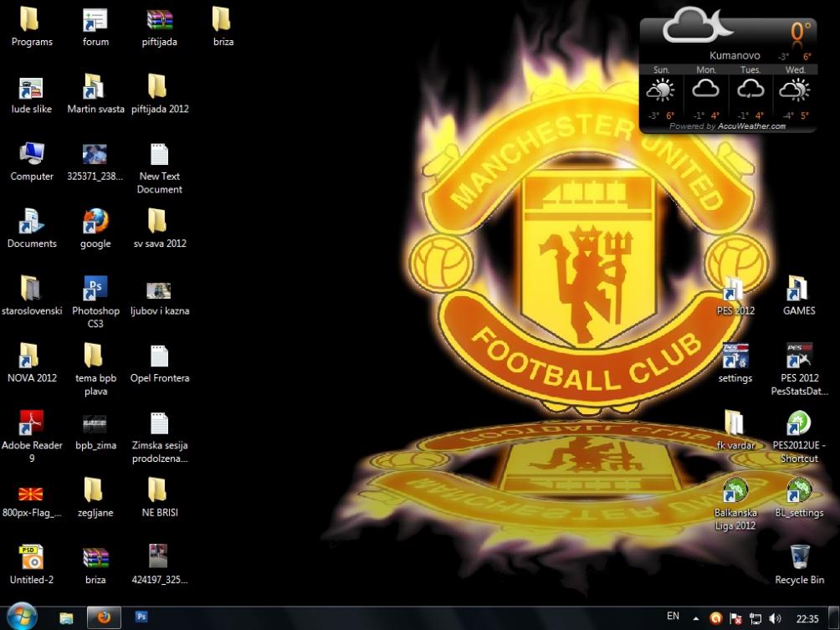Screen dimensions: 840x630
Task: Launch the Photoshop CS3 shortcut
Action: 95,289
